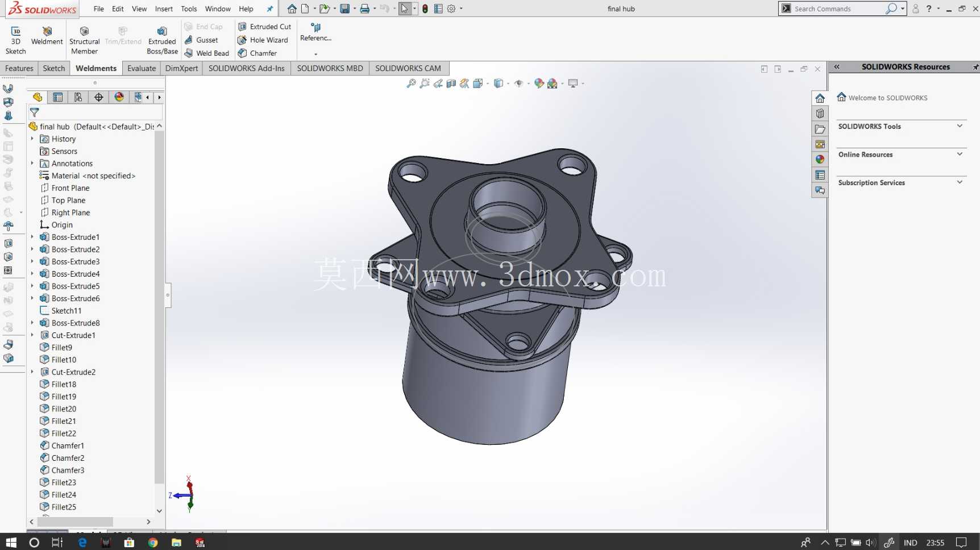Screen dimensions: 980x550
Task: Open the PropertyManager tab
Action: 57,97
